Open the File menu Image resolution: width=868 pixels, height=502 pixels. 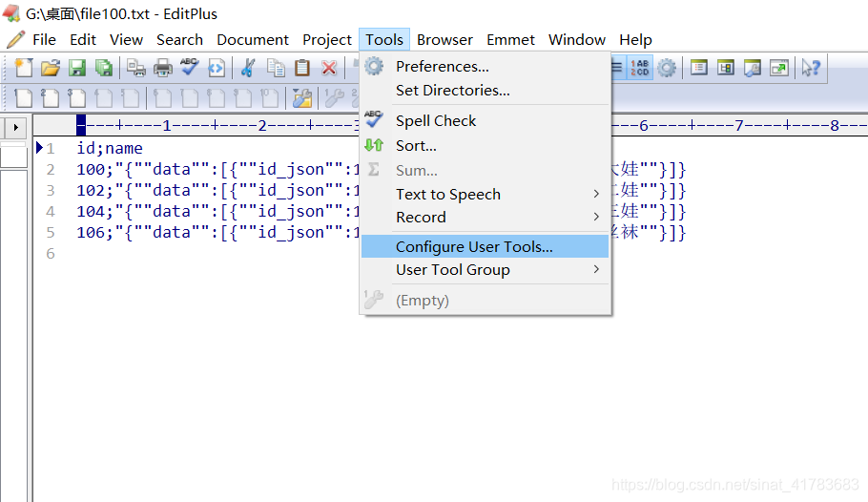pyautogui.click(x=44, y=40)
